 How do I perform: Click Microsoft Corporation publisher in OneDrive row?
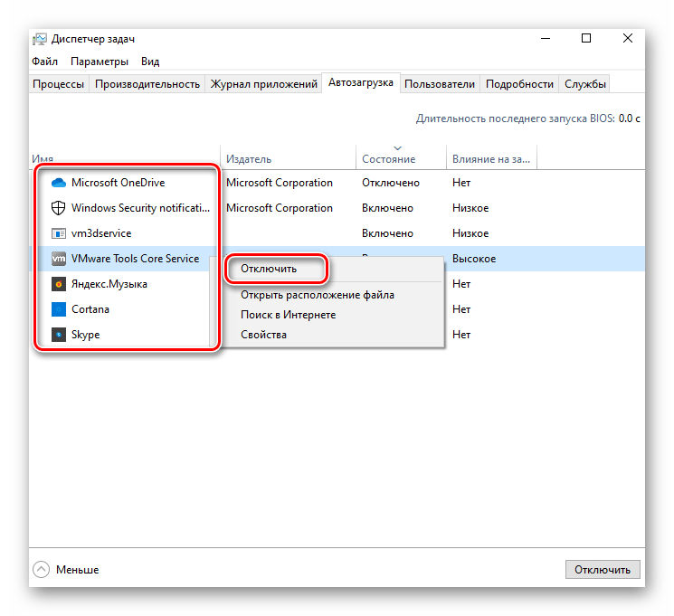(280, 183)
